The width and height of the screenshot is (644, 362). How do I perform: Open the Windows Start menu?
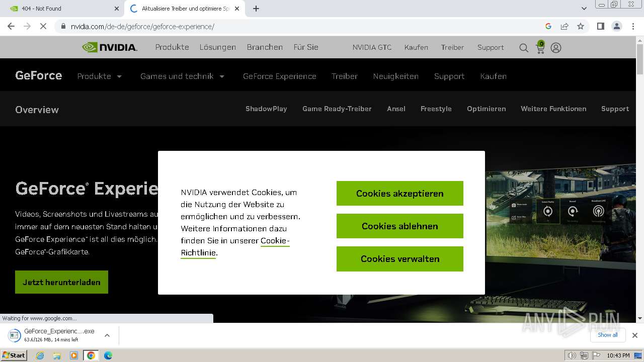tap(14, 355)
